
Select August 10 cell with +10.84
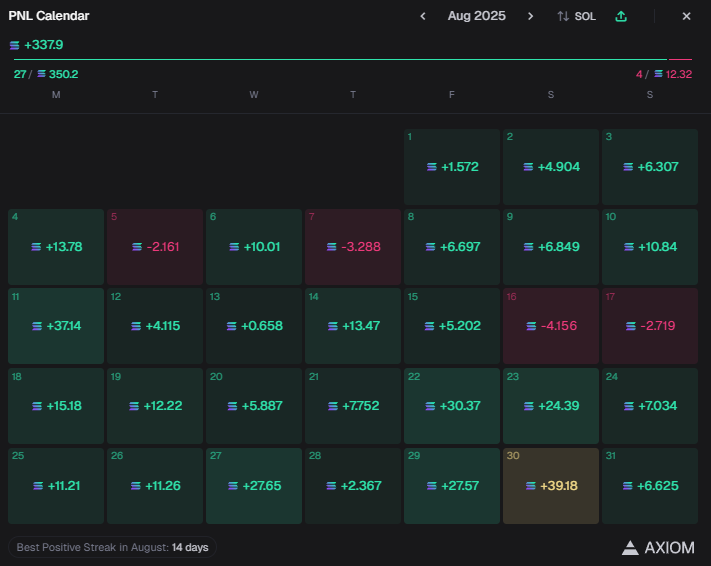[x=650, y=247]
